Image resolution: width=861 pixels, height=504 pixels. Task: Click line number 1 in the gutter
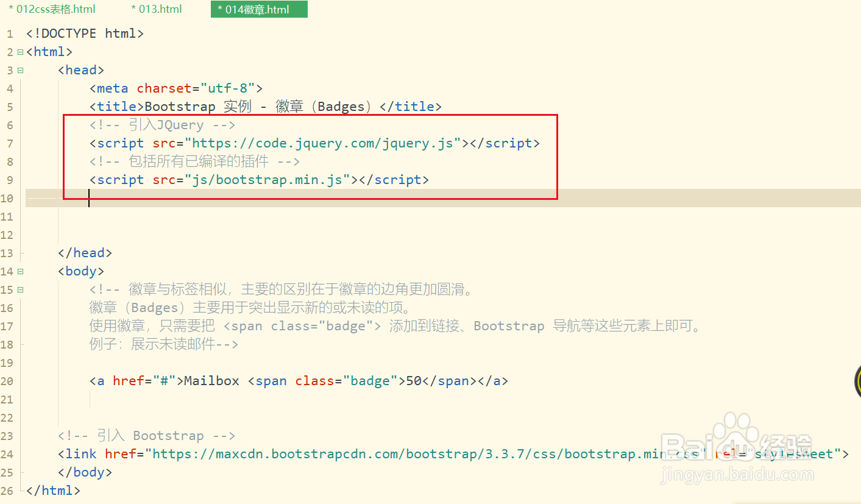coord(10,34)
